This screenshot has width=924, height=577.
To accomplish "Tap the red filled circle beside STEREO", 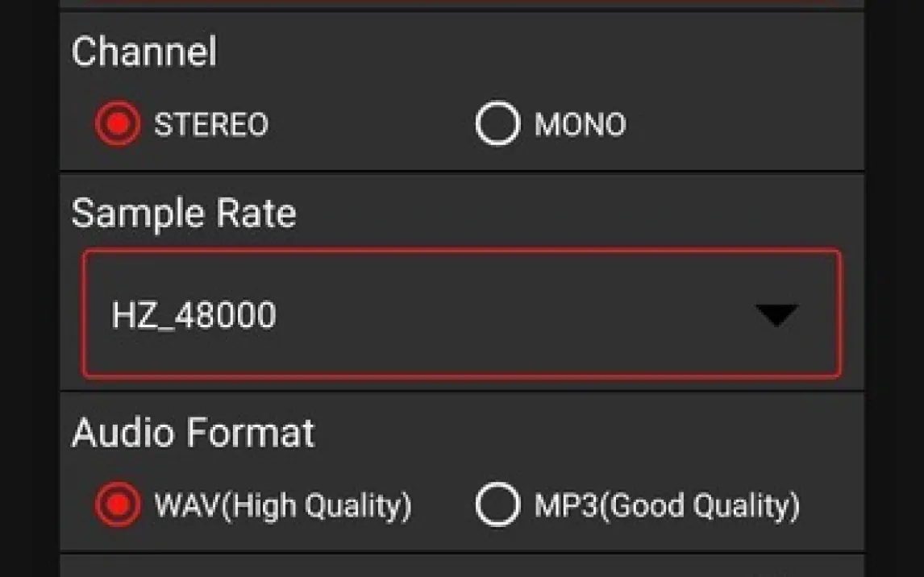I will [118, 125].
